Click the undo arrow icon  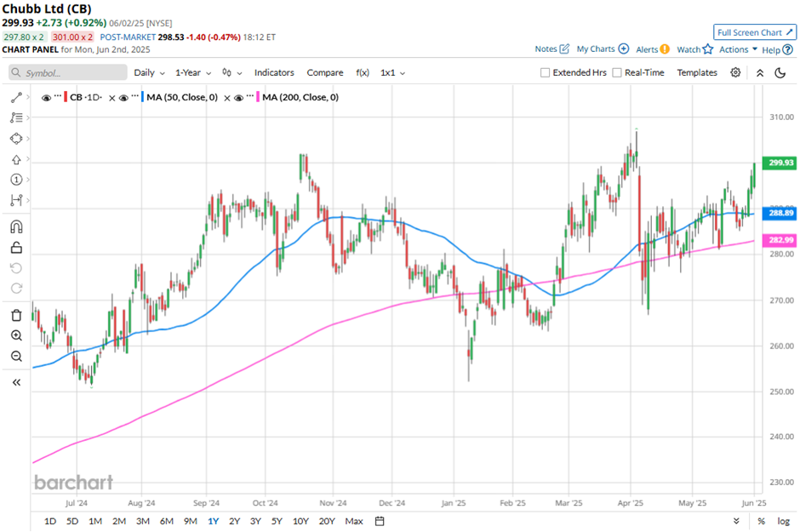[x=16, y=268]
